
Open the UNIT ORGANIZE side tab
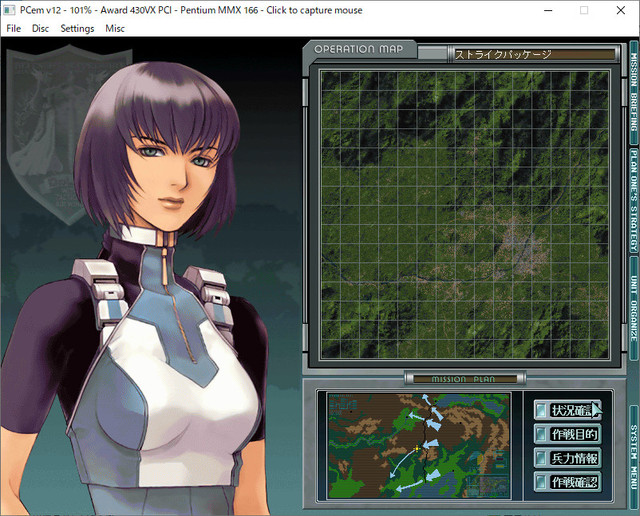click(x=634, y=309)
